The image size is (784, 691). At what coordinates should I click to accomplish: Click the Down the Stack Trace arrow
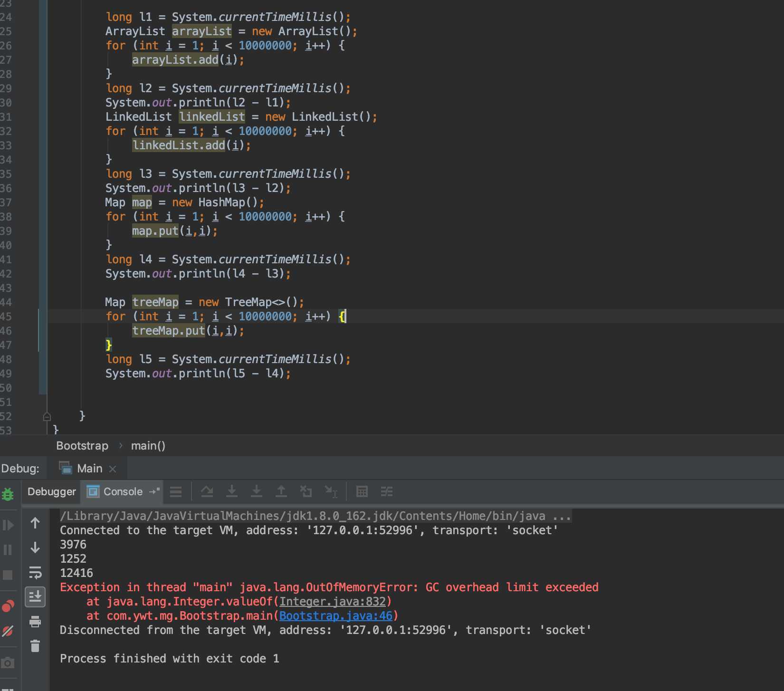coord(35,548)
